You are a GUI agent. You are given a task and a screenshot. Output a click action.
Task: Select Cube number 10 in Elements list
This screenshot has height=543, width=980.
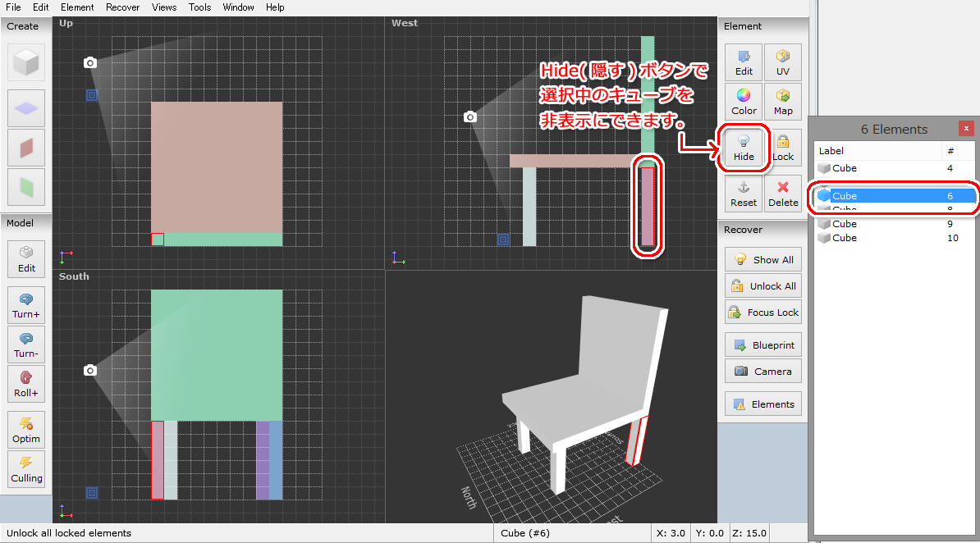[x=894, y=238]
